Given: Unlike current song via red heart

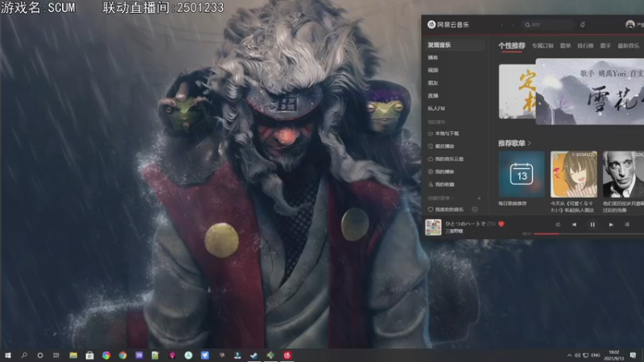Looking at the screenshot, I should [x=501, y=224].
